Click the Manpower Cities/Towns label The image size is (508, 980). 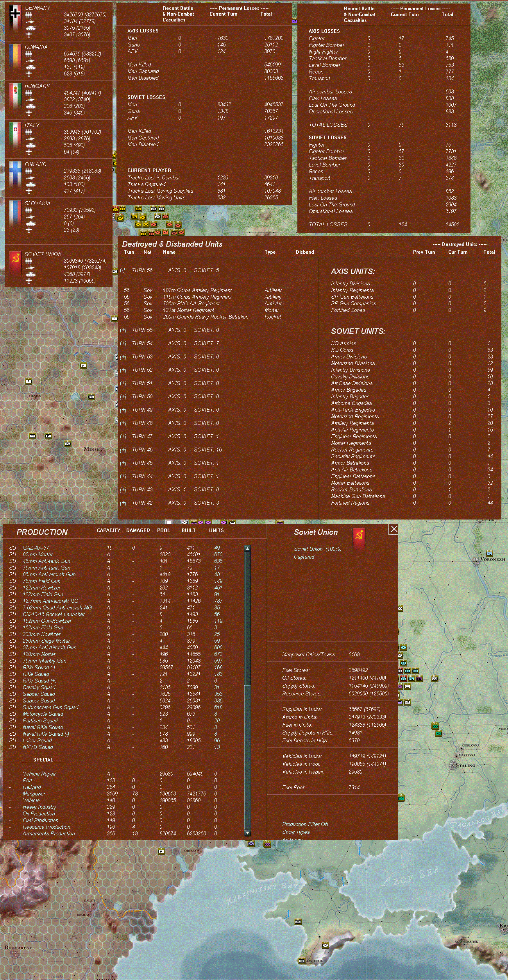tap(309, 654)
